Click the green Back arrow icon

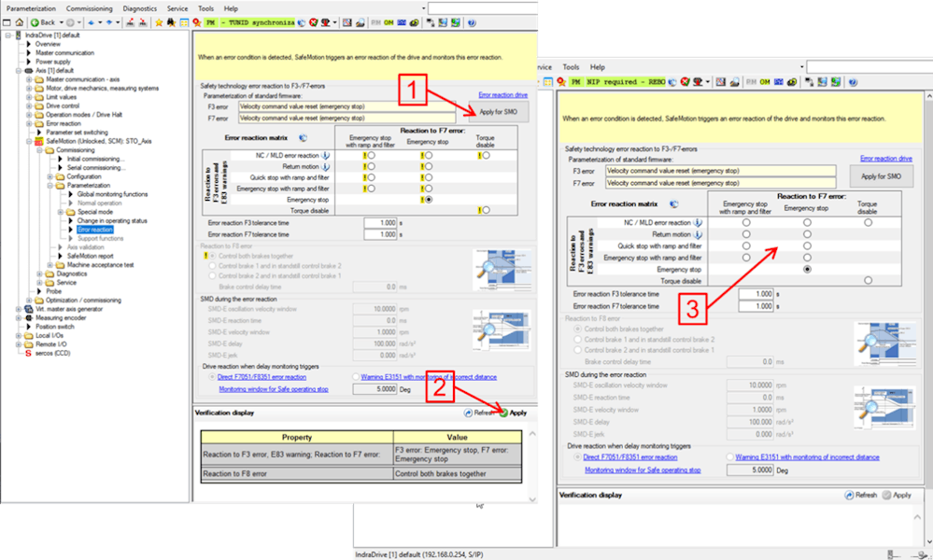coord(35,22)
